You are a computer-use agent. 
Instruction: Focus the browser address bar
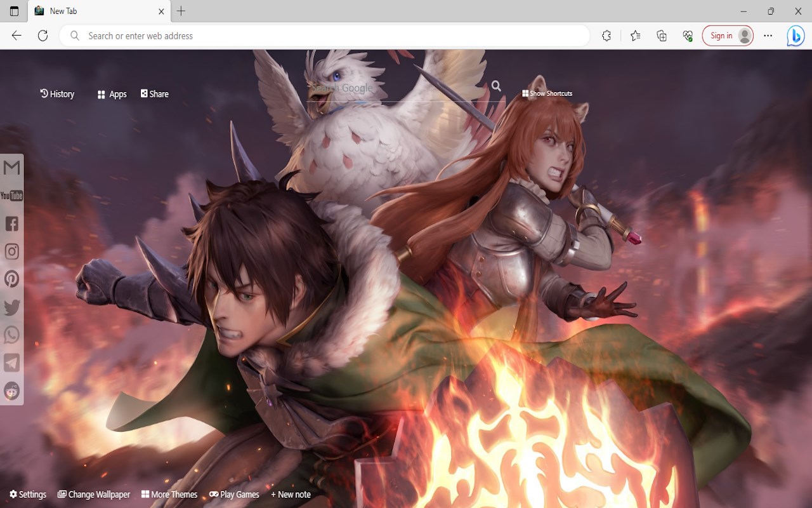pyautogui.click(x=325, y=36)
